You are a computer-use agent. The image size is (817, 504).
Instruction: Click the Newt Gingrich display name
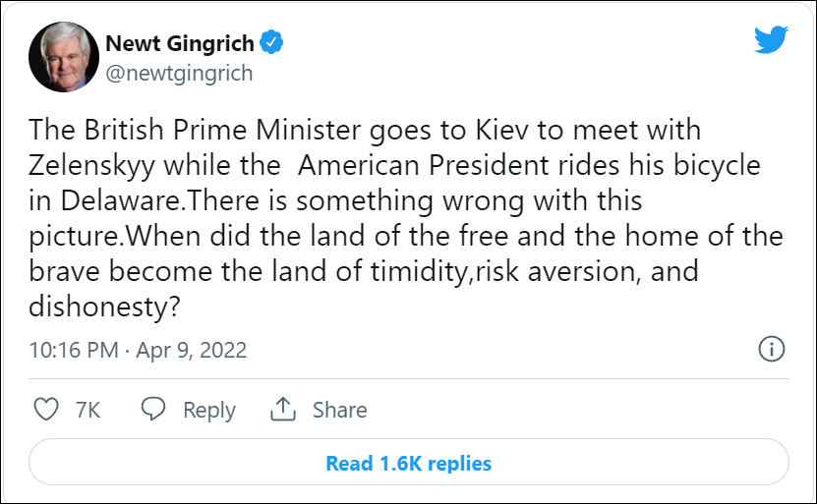(179, 43)
